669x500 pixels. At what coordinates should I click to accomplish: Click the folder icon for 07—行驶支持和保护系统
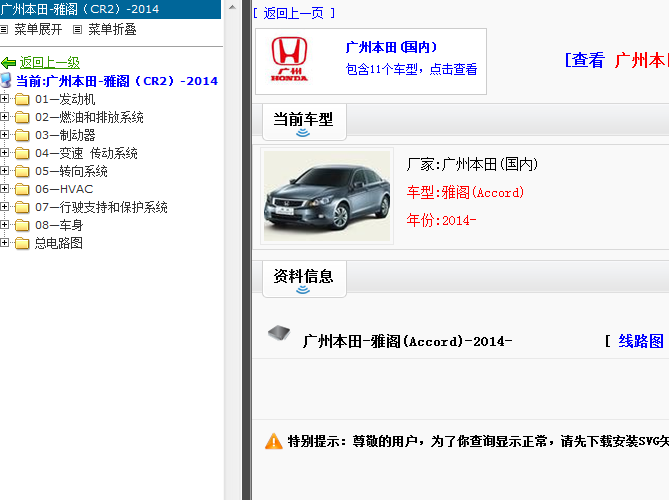coord(22,207)
